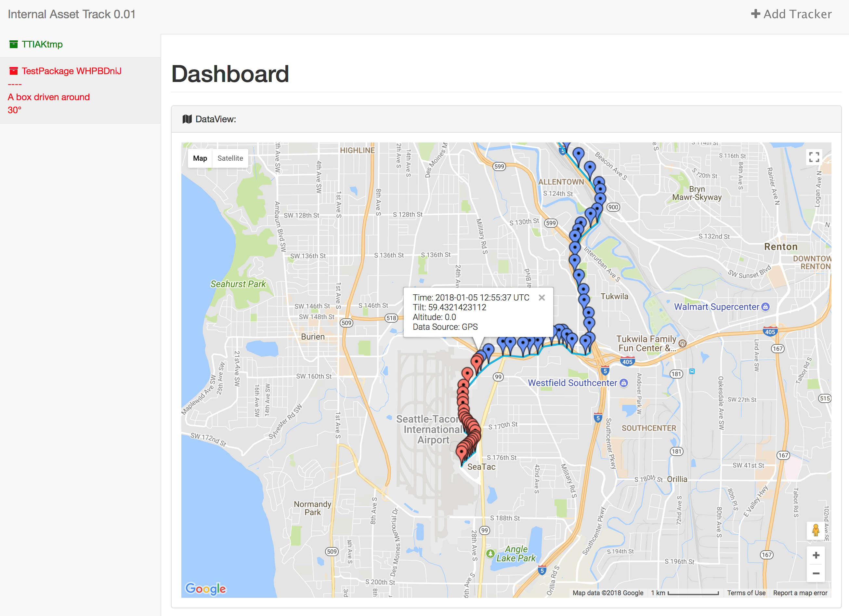Click topmost red marker near airport
Screen dimensions: 849x616
[477, 361]
